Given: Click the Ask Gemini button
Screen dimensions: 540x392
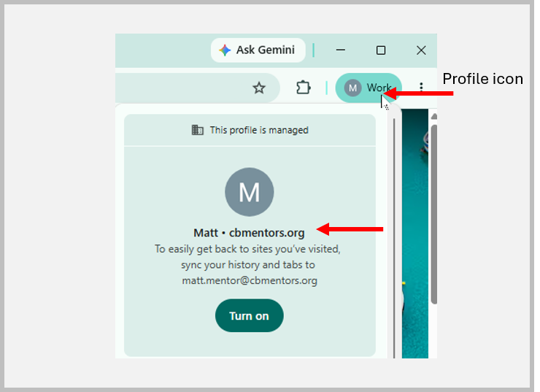Looking at the screenshot, I should [258, 50].
